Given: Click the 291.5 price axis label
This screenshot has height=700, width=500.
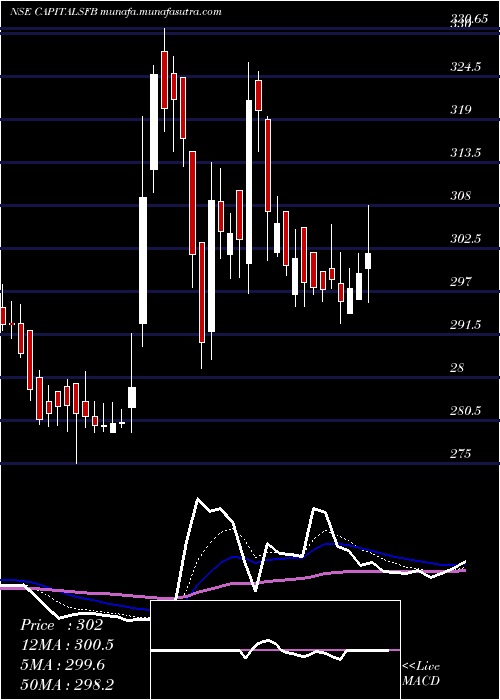Looking at the screenshot, I should click(467, 325).
